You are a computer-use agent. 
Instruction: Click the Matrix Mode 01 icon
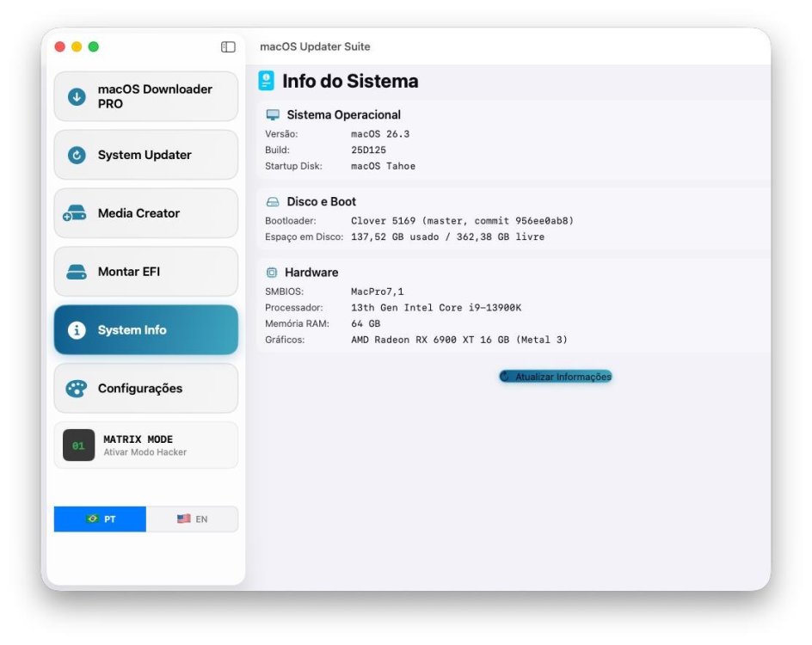click(x=79, y=445)
